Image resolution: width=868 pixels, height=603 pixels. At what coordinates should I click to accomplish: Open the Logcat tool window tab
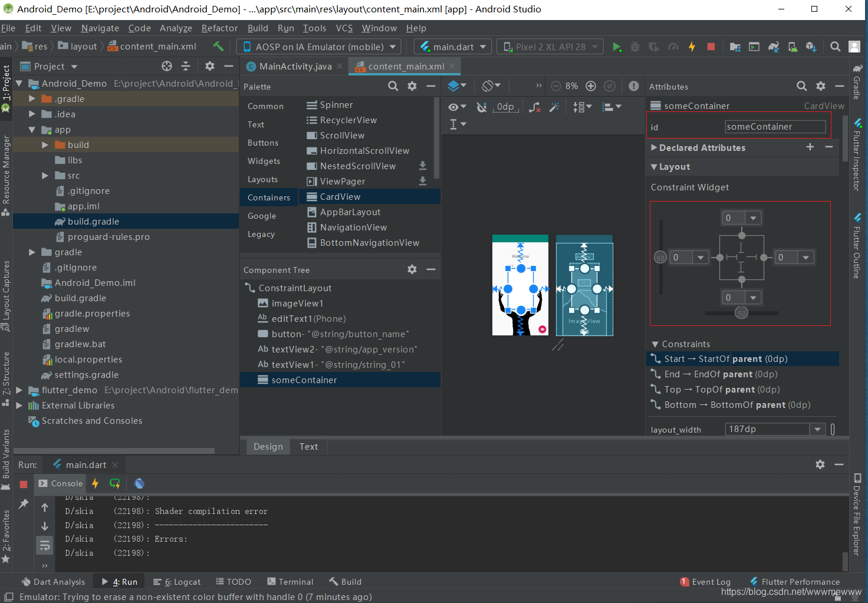point(177,582)
